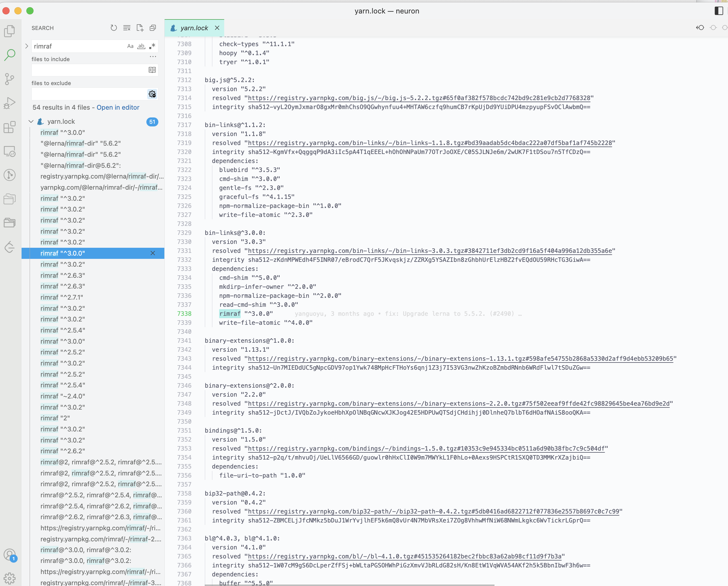Open Run and Debug view

pos(10,103)
